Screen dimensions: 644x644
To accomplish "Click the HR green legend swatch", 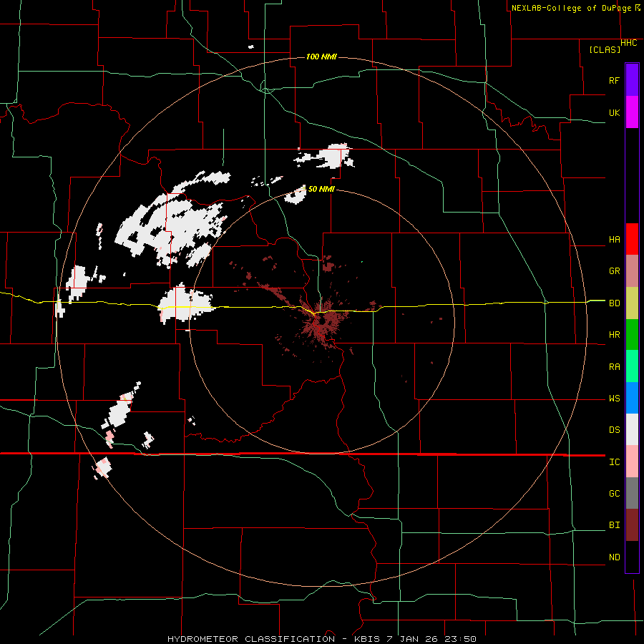I will pyautogui.click(x=632, y=335).
